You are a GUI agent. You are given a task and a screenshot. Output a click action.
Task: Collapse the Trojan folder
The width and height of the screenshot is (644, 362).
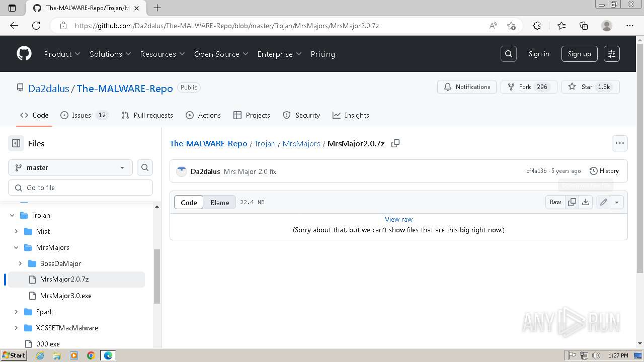point(12,215)
